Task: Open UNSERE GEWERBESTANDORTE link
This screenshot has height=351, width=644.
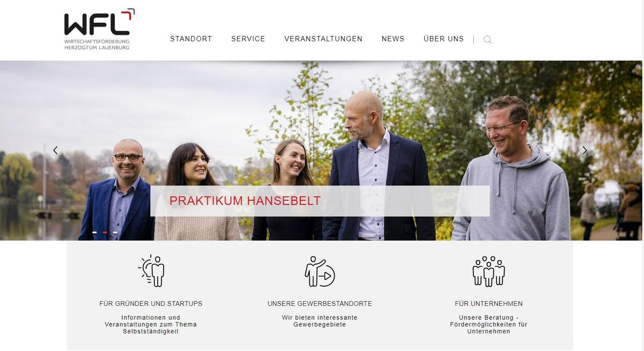Action: [x=320, y=304]
